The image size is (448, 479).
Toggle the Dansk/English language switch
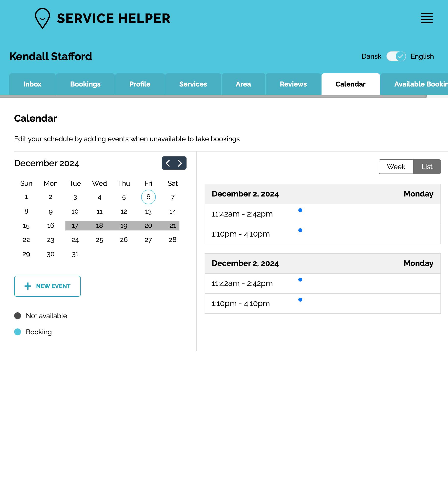click(x=396, y=56)
